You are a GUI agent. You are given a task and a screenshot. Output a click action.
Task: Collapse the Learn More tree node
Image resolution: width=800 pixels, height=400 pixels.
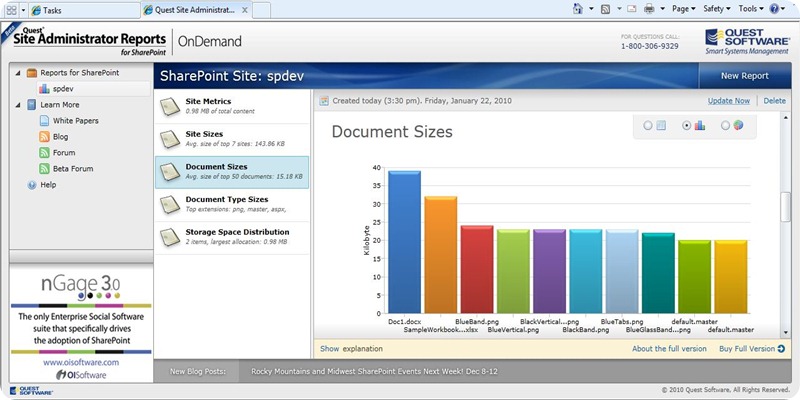click(x=17, y=105)
